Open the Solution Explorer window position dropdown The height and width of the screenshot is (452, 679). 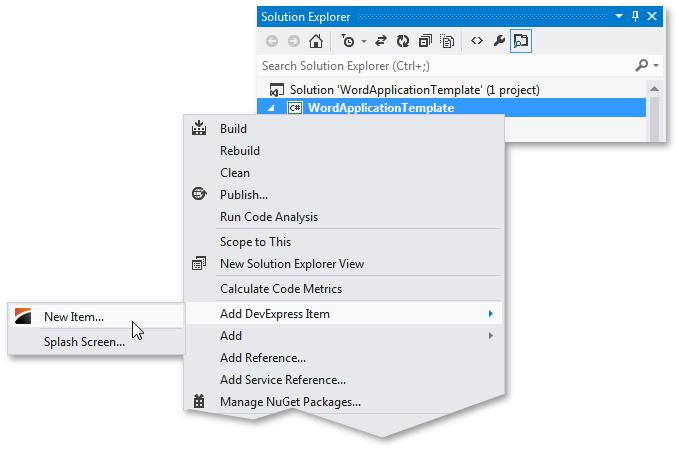coord(619,17)
